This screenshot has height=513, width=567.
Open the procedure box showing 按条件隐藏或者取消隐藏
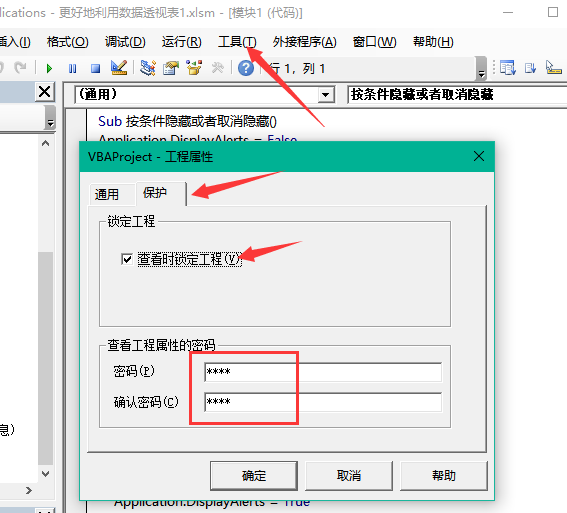457,95
